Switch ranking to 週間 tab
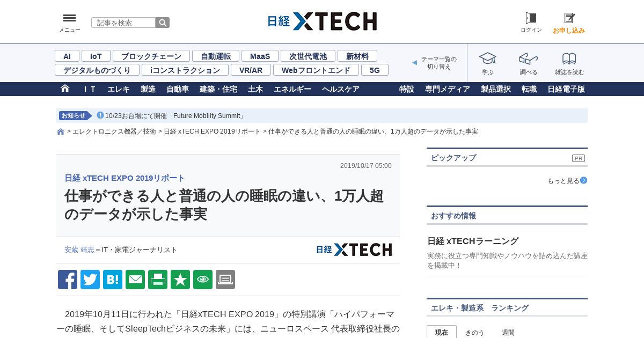Image resolution: width=644 pixels, height=338 pixels. tap(508, 332)
